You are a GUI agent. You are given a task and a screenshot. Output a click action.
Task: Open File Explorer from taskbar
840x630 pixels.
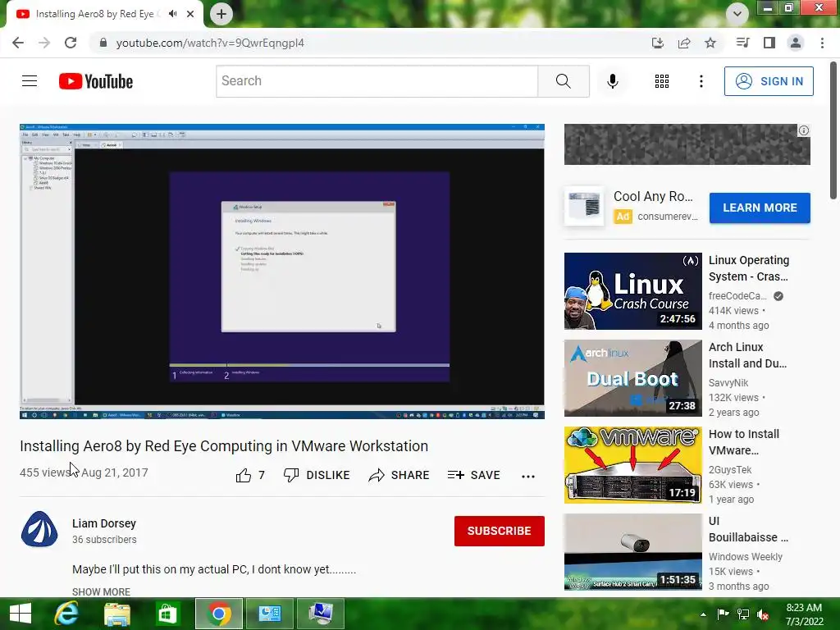[116, 614]
